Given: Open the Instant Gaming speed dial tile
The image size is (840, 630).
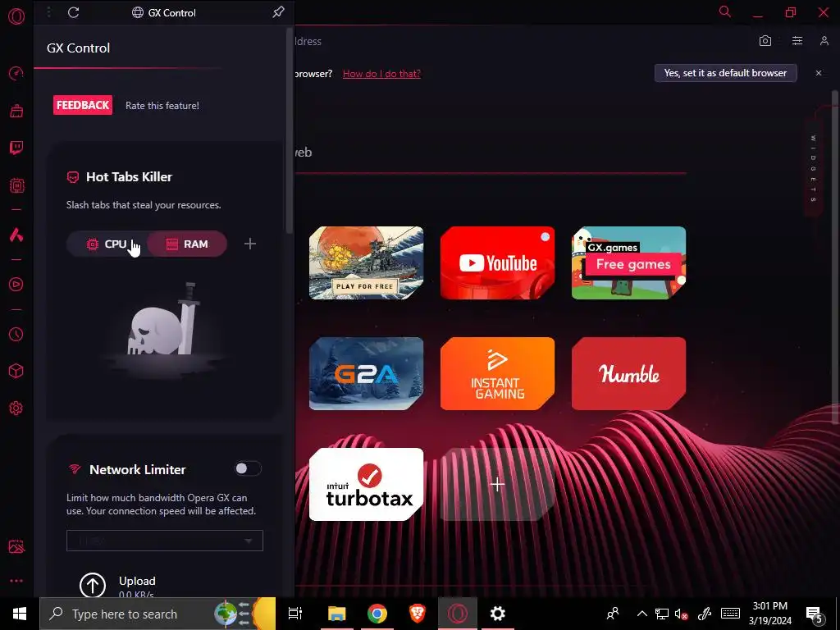Looking at the screenshot, I should tap(497, 373).
